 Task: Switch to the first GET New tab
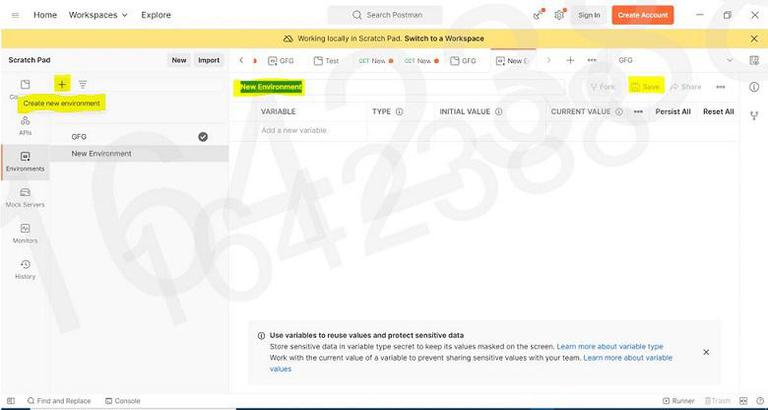tap(376, 61)
